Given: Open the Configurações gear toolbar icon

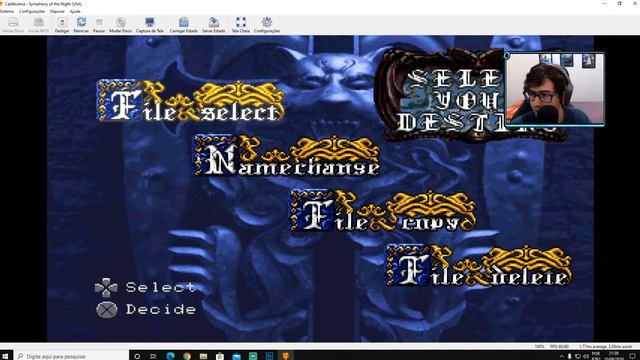Looking at the screenshot, I should [x=267, y=25].
